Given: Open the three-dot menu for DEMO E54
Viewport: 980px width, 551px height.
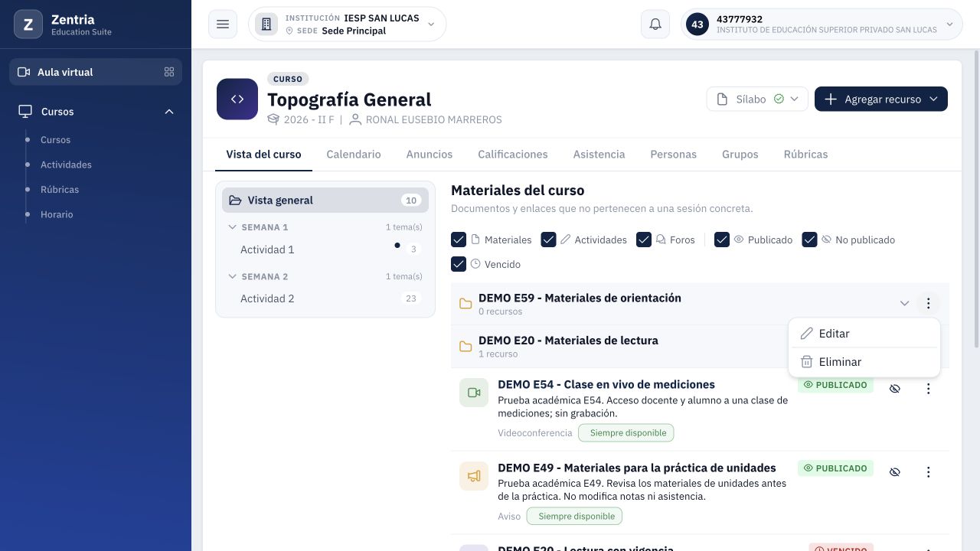Looking at the screenshot, I should (928, 389).
